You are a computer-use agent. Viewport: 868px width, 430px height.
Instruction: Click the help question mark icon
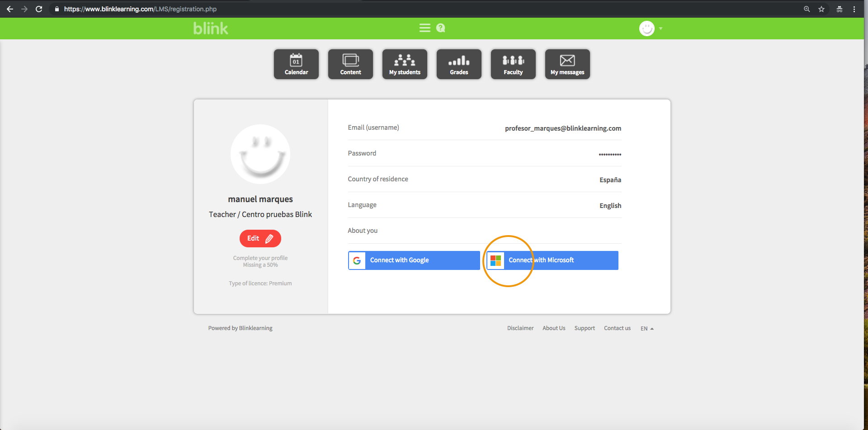(440, 28)
